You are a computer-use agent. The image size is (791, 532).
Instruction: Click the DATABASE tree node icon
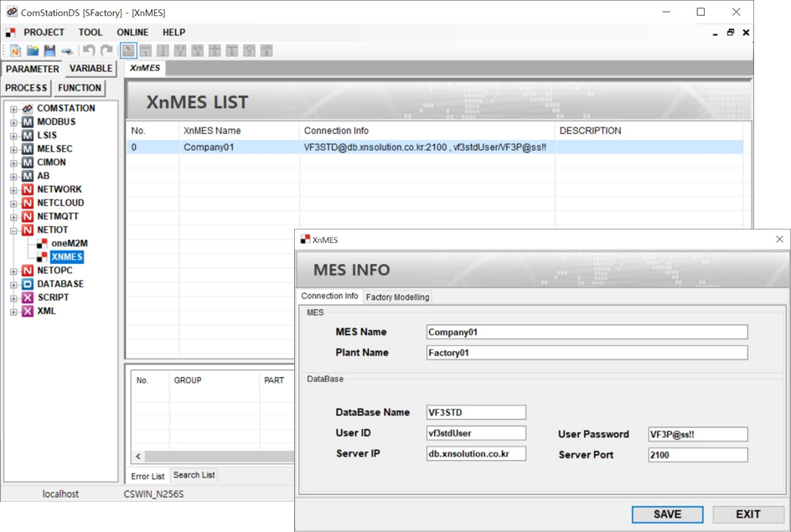28,285
